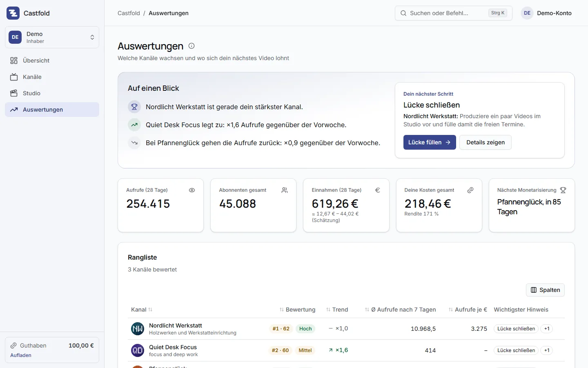Click the 218,46 € cost value

[x=428, y=204]
